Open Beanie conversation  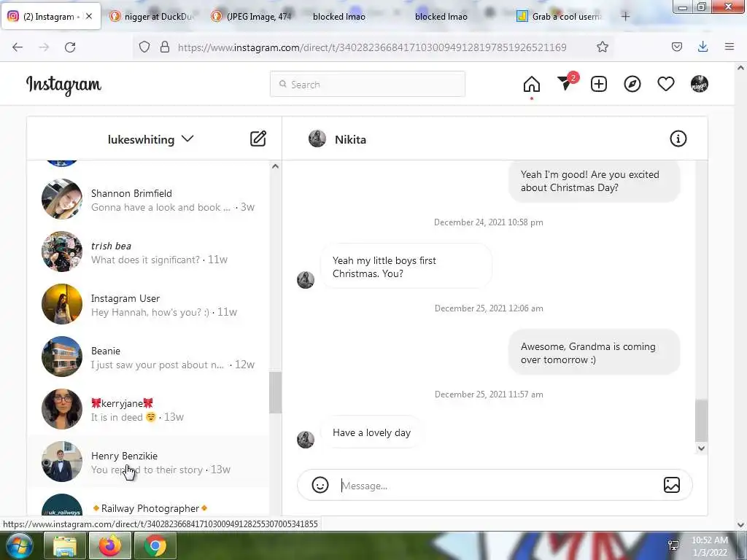(147, 357)
